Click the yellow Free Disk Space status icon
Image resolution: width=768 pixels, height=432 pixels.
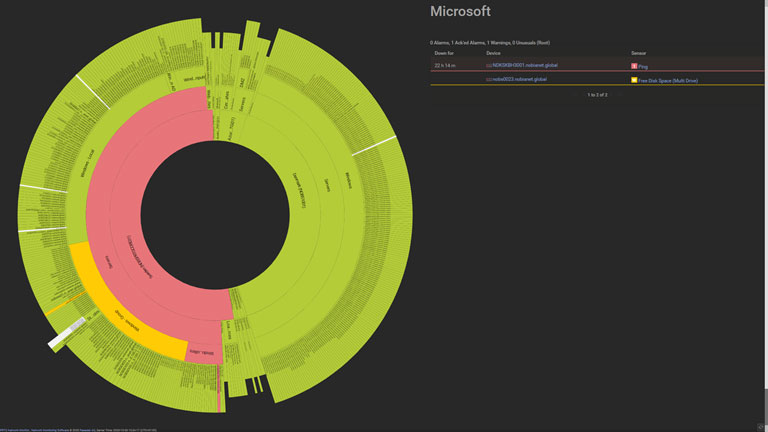(x=634, y=80)
